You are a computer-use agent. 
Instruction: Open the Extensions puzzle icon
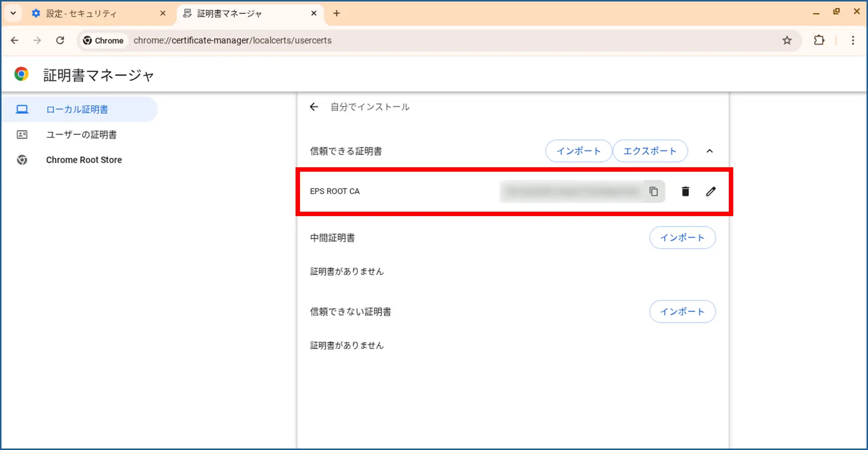point(819,40)
